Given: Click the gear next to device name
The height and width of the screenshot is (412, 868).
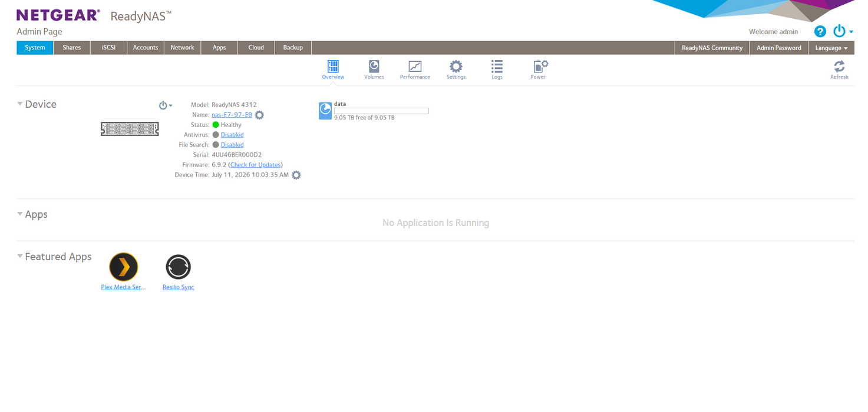Looking at the screenshot, I should [x=259, y=115].
